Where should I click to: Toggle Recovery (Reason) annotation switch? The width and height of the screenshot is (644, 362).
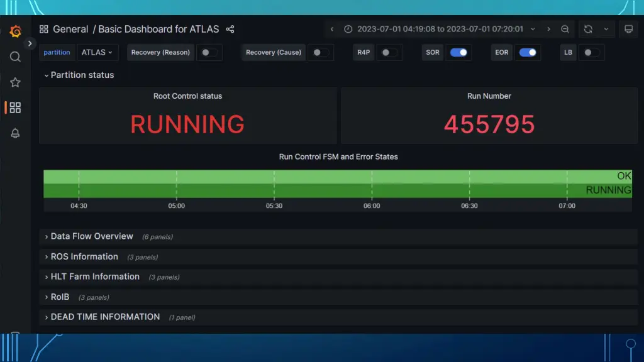coord(209,53)
